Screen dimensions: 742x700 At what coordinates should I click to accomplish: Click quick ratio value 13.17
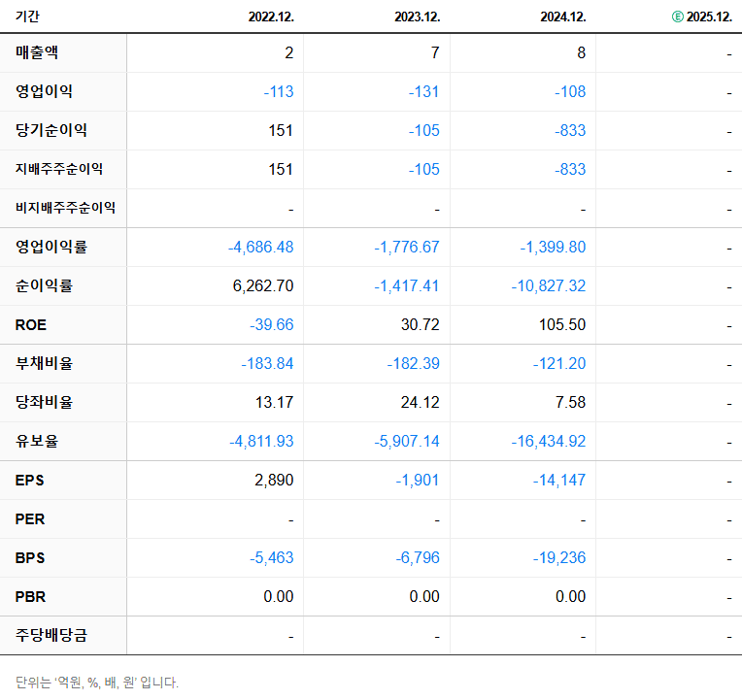pos(275,402)
